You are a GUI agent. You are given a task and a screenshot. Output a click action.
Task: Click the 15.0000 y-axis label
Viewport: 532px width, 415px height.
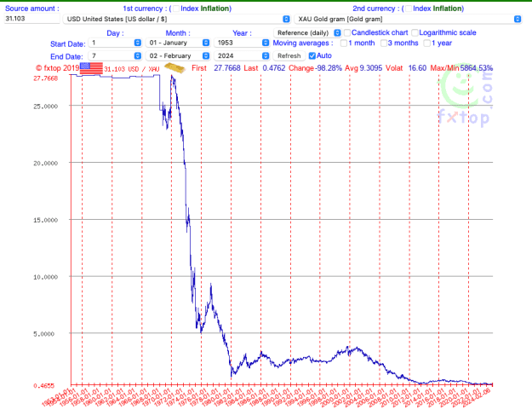point(45,220)
